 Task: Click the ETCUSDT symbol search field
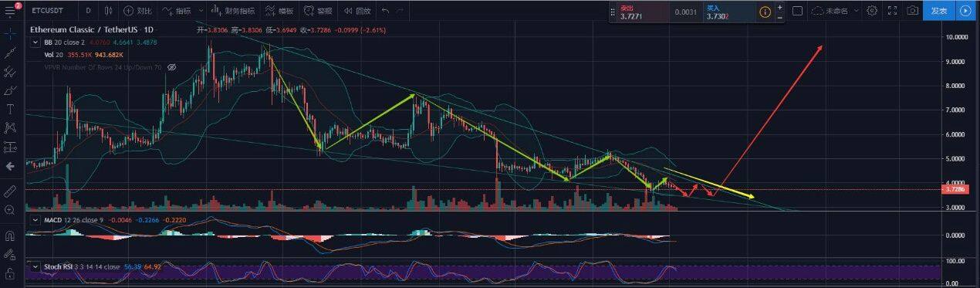pos(48,11)
